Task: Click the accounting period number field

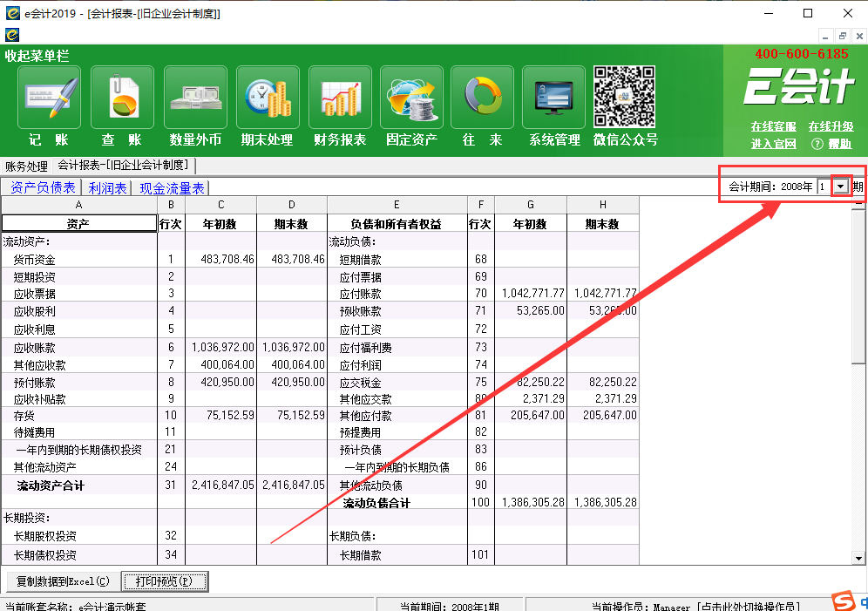Action: click(824, 187)
